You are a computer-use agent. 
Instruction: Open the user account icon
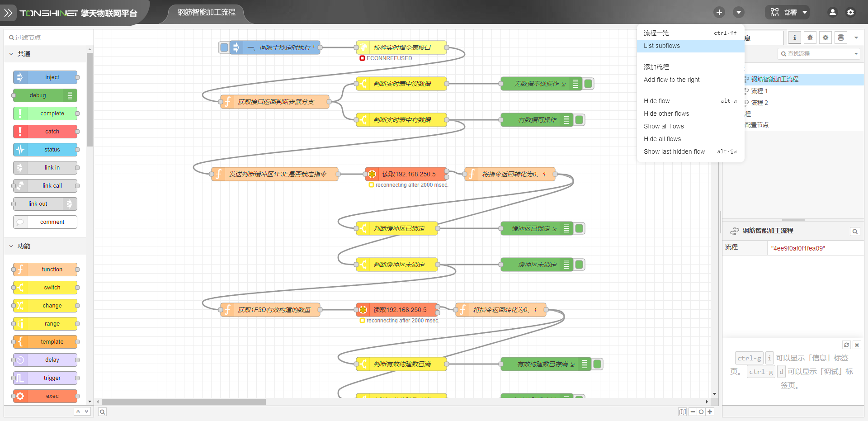(832, 12)
